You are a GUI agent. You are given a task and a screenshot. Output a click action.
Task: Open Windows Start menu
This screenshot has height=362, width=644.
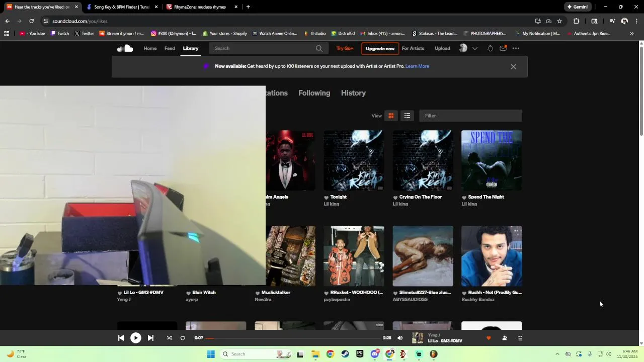click(211, 354)
